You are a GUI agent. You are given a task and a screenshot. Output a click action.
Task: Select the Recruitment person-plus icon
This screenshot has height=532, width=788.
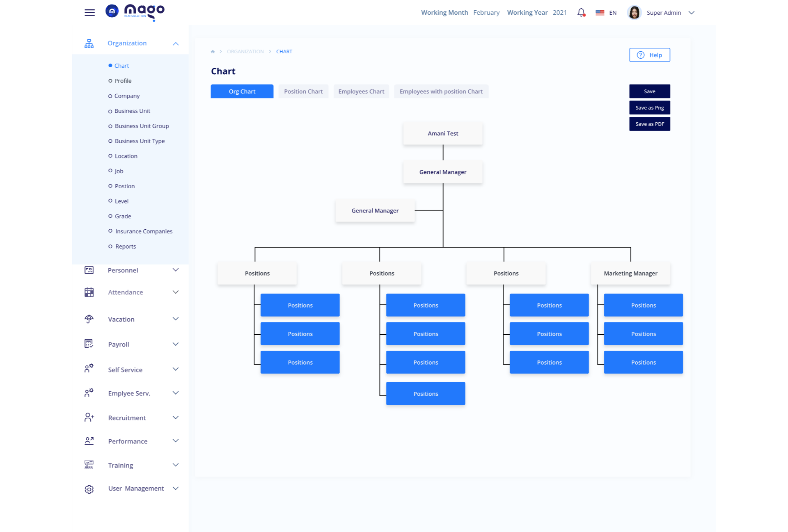point(89,417)
